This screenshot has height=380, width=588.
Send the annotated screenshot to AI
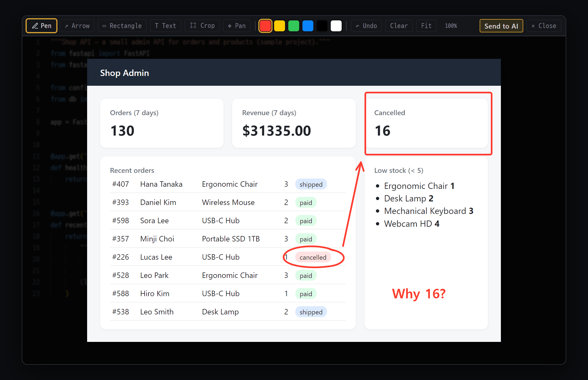pyautogui.click(x=501, y=26)
